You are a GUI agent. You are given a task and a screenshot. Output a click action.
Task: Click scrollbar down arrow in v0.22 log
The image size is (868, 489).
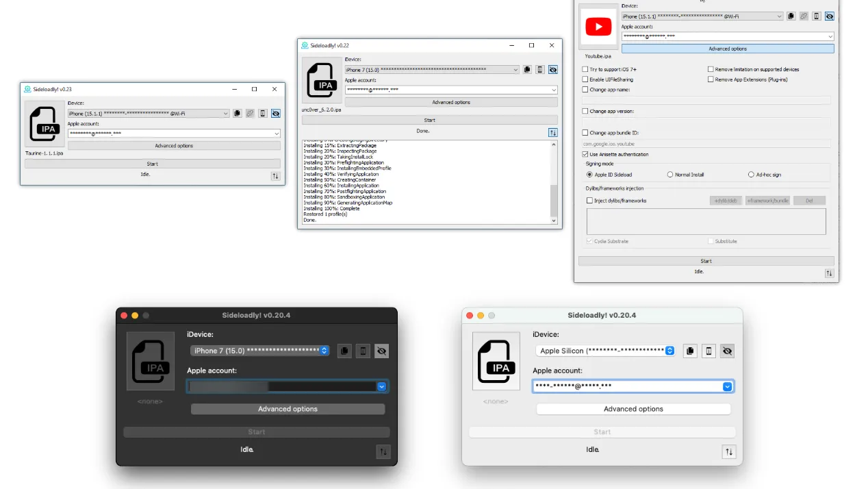tap(554, 221)
